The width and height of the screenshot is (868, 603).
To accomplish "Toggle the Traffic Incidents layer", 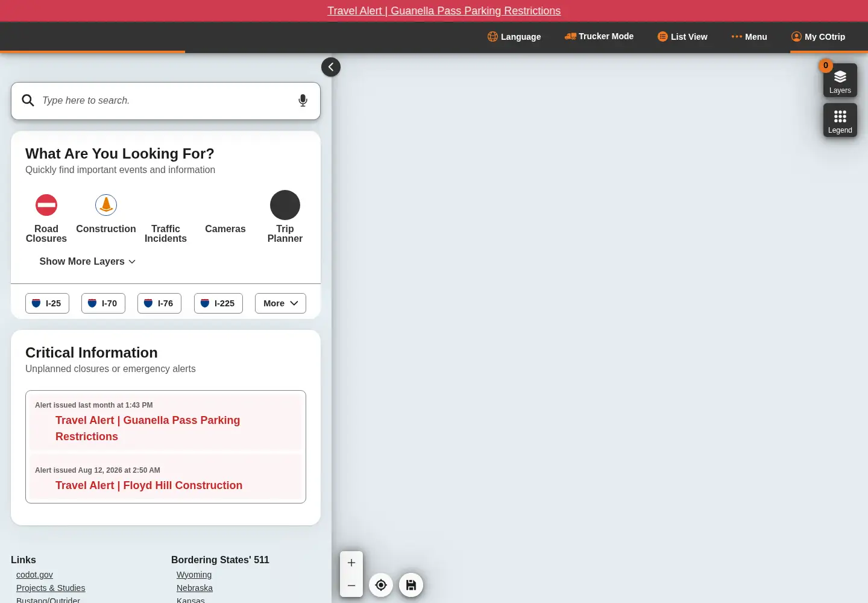I will coord(166,233).
